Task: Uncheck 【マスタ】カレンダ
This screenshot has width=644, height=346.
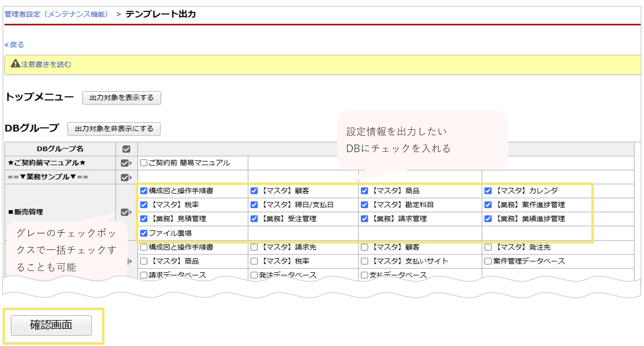Action: (x=488, y=190)
